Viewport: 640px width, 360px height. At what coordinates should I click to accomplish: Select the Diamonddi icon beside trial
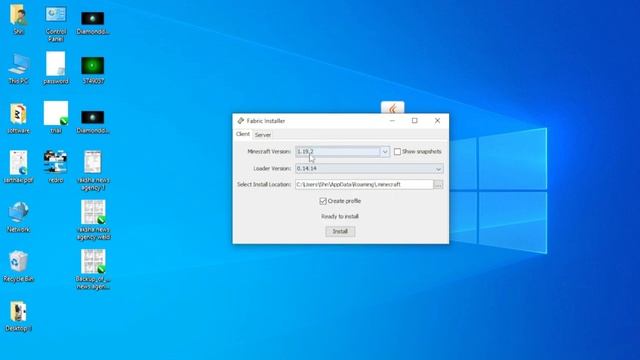pyautogui.click(x=93, y=122)
